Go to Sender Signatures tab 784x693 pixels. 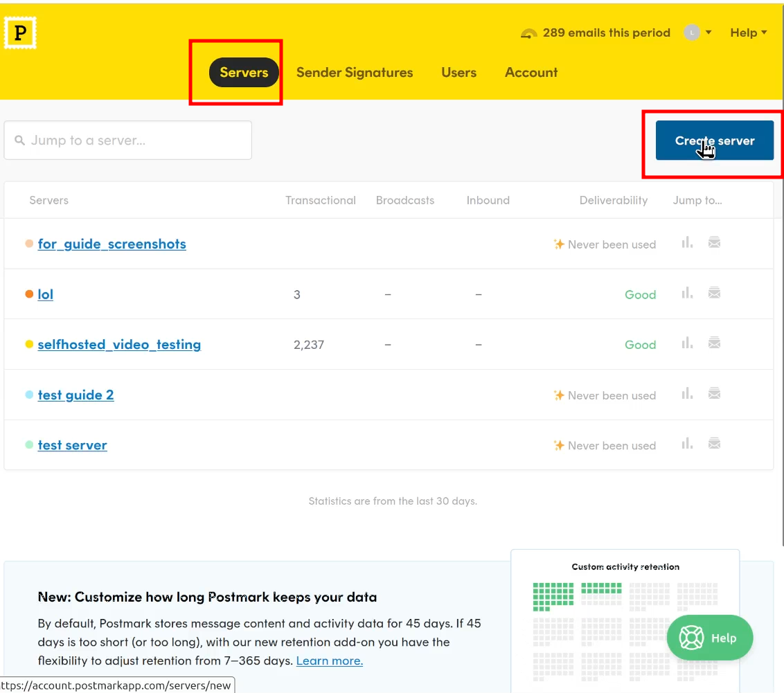coord(355,73)
